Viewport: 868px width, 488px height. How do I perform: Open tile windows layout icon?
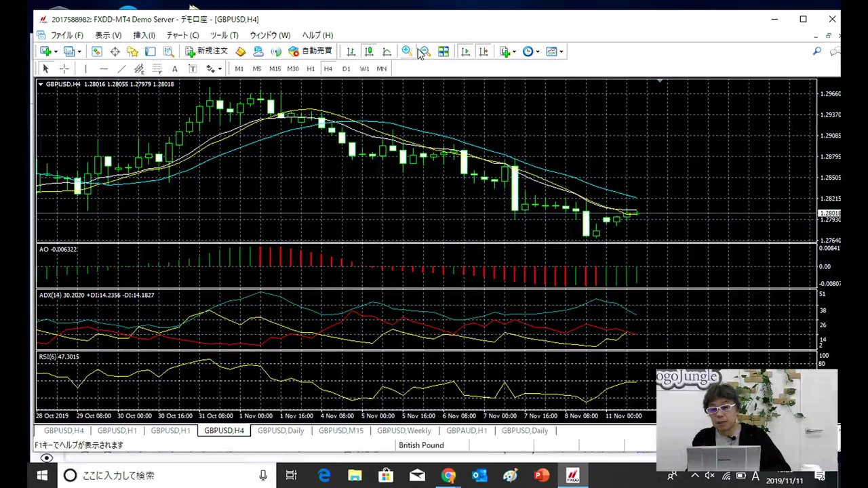(x=443, y=52)
